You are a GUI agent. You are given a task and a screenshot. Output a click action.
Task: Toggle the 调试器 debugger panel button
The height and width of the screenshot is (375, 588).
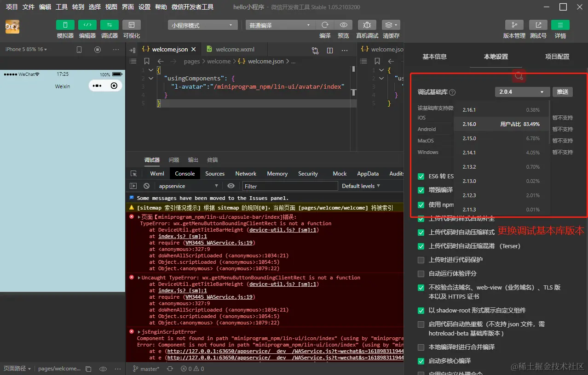tap(110, 25)
